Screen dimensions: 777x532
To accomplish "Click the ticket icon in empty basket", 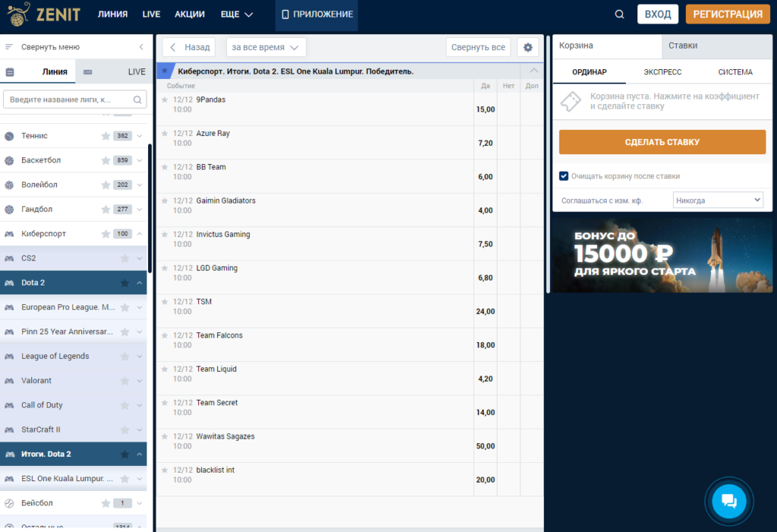I will point(571,101).
